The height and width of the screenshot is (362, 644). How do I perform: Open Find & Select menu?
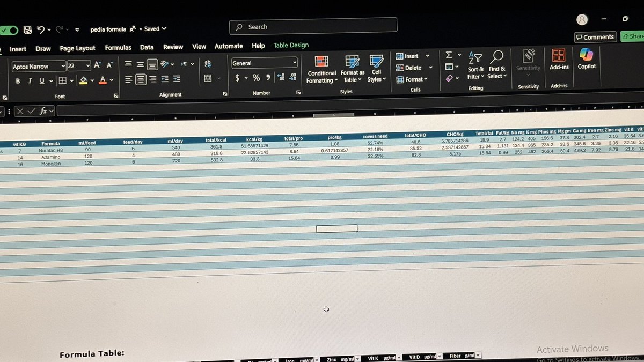click(497, 65)
